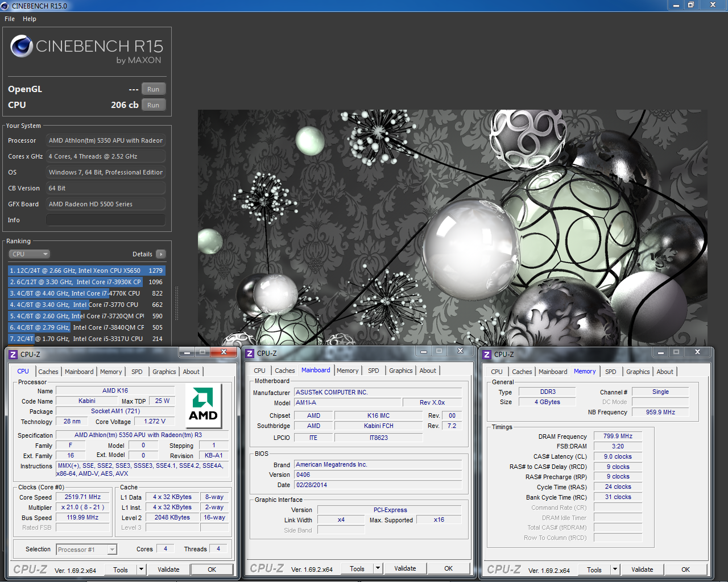728x582 pixels.
Task: Select ranking row Core i7-3840QM
Action: pyautogui.click(x=86, y=327)
